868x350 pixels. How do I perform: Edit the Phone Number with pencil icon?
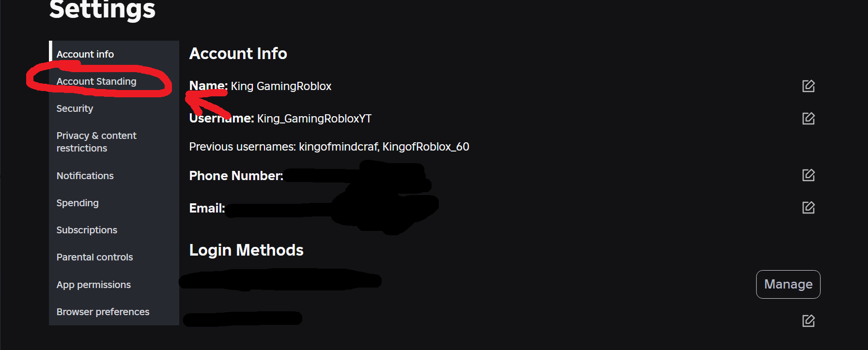click(x=808, y=175)
